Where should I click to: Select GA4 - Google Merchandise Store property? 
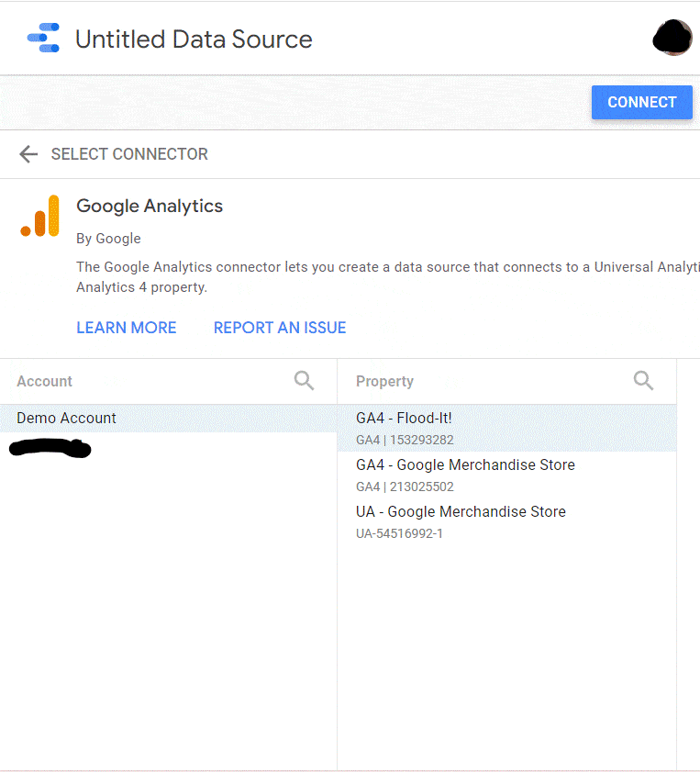click(x=506, y=476)
